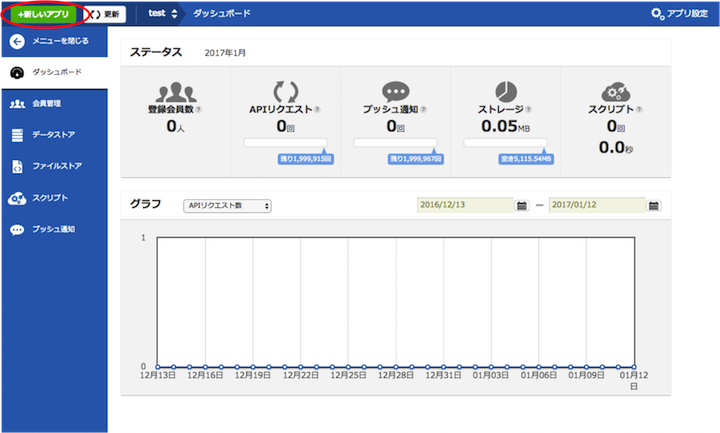Click the help icon next to プッシュ通知 status
Viewport: 720px width, 433px height.
point(423,110)
